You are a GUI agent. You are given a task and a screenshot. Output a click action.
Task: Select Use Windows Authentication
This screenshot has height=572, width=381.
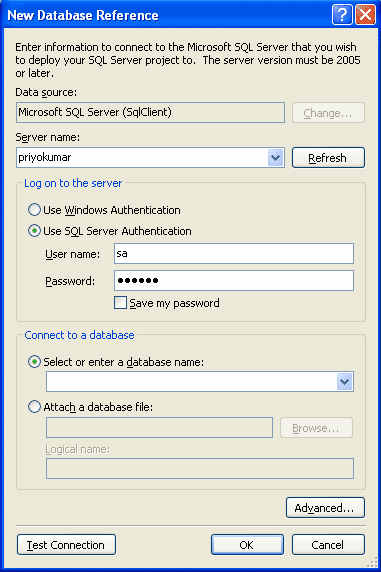pyautogui.click(x=34, y=210)
